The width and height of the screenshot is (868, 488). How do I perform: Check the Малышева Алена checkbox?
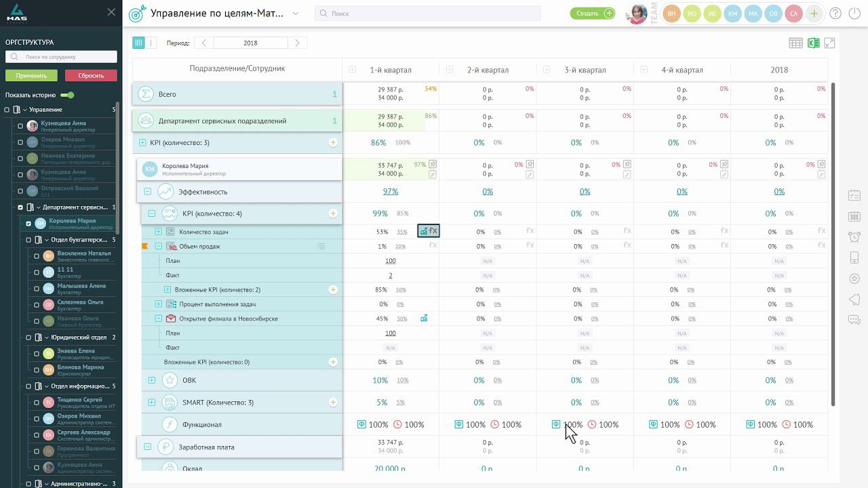37,289
